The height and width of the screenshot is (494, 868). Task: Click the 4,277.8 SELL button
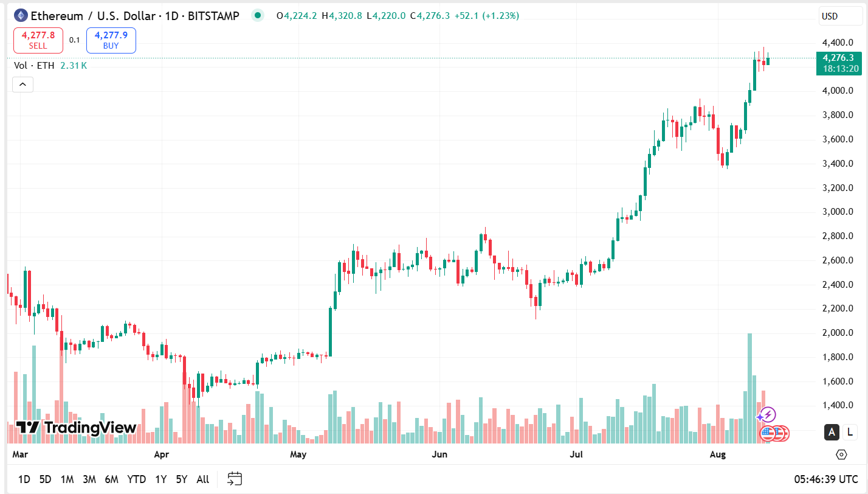point(38,40)
